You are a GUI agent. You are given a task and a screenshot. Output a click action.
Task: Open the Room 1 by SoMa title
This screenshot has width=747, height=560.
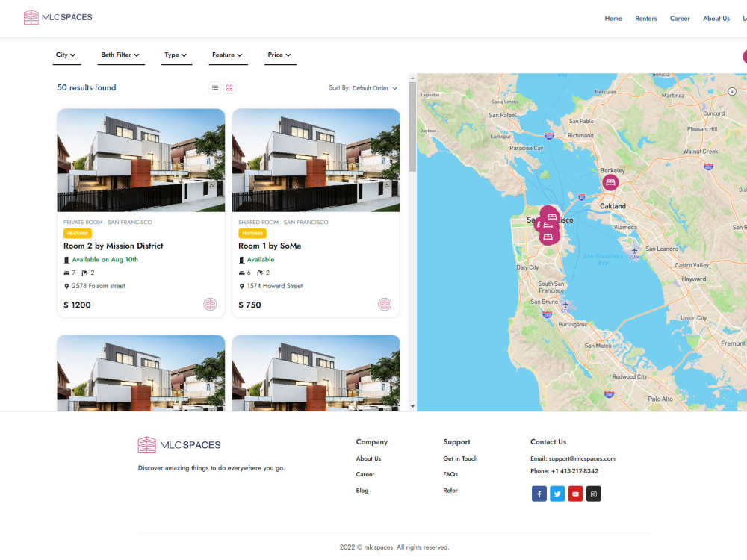[270, 246]
